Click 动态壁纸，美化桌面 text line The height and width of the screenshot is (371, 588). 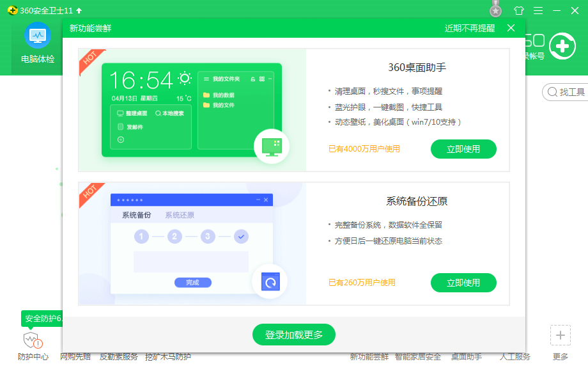pos(398,122)
